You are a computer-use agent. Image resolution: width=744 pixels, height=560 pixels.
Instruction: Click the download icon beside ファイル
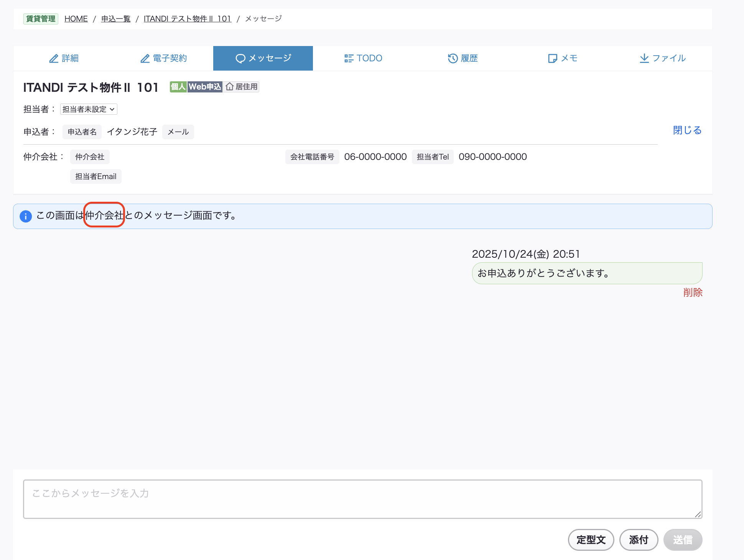coord(644,58)
